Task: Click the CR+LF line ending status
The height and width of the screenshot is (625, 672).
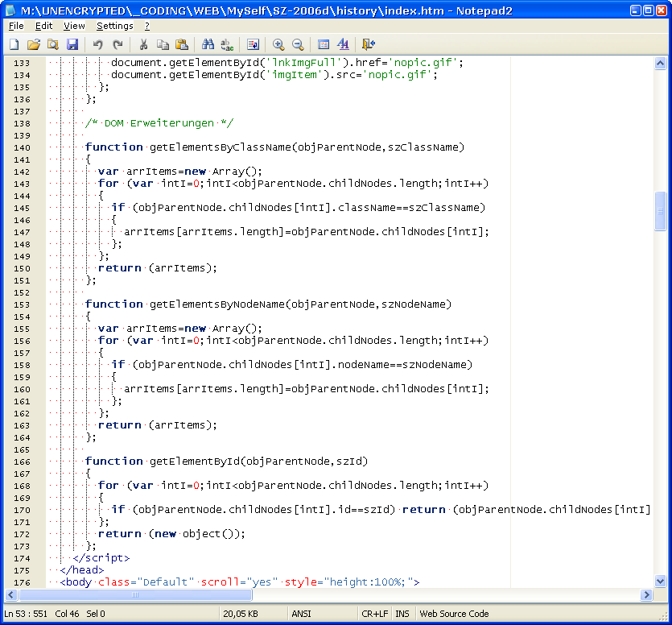Action: [374, 614]
